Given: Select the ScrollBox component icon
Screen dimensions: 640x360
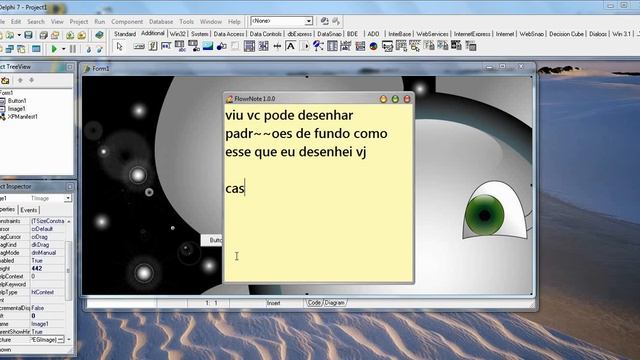Looking at the screenshot, I should [x=249, y=46].
